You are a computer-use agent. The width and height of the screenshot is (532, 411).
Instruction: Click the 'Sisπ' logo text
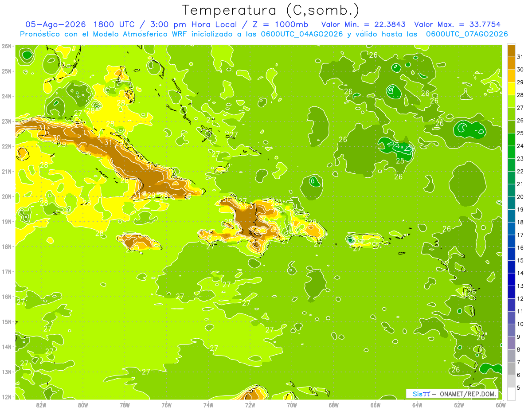click(x=421, y=394)
